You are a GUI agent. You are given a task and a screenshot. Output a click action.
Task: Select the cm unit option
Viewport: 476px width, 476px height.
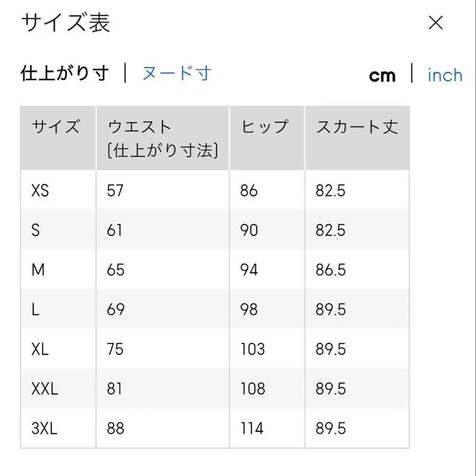[x=382, y=76]
